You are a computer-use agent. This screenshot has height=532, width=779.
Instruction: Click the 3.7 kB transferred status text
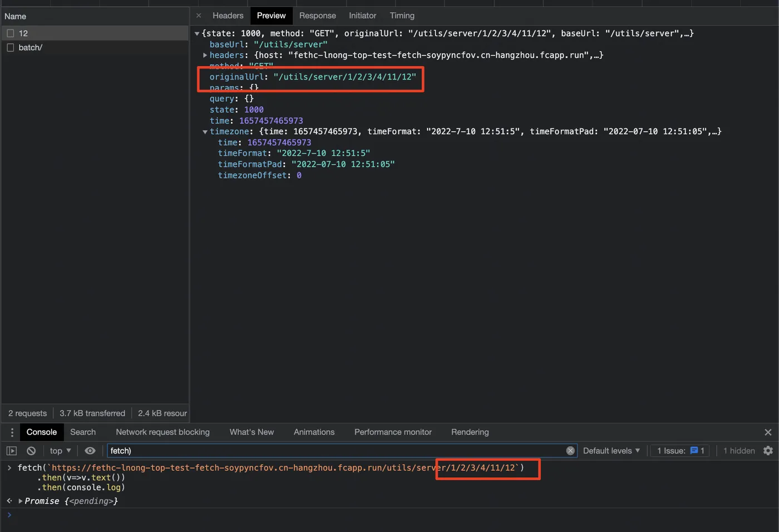(x=92, y=413)
